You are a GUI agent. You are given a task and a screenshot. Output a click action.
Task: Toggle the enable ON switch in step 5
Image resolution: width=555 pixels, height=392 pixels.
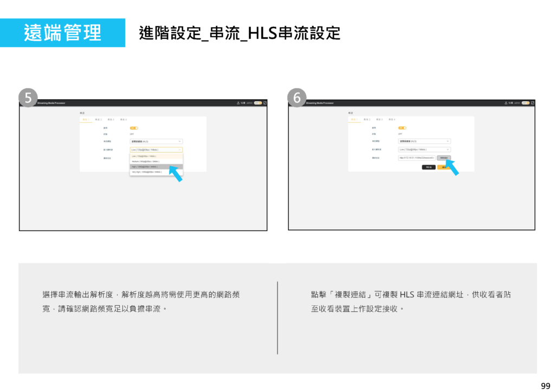[134, 128]
